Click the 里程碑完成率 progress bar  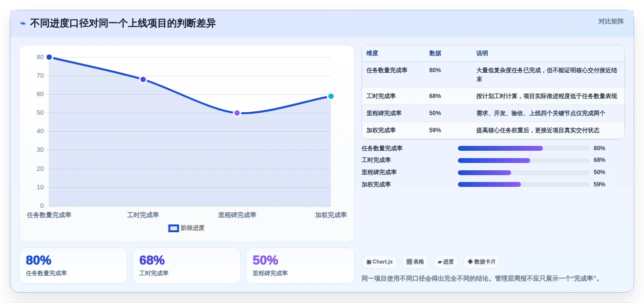(524, 173)
